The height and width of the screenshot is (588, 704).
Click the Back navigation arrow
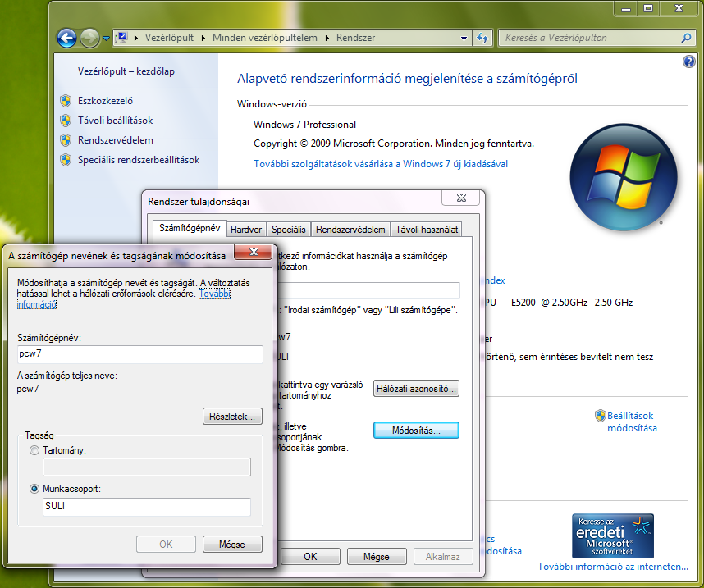click(66, 38)
